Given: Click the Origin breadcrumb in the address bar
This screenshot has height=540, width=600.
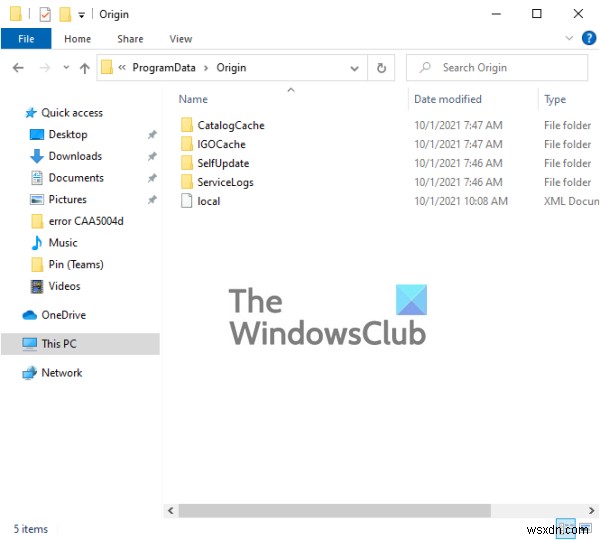Looking at the screenshot, I should [x=231, y=68].
